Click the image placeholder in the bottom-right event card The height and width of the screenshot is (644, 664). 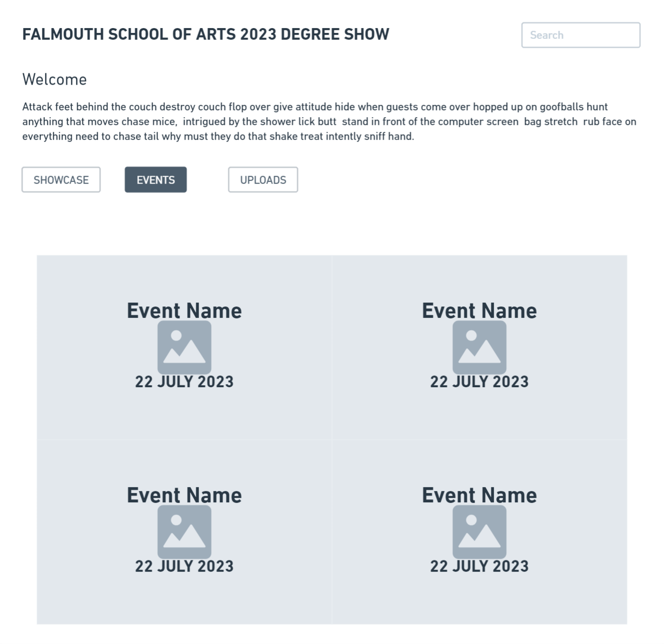[480, 532]
